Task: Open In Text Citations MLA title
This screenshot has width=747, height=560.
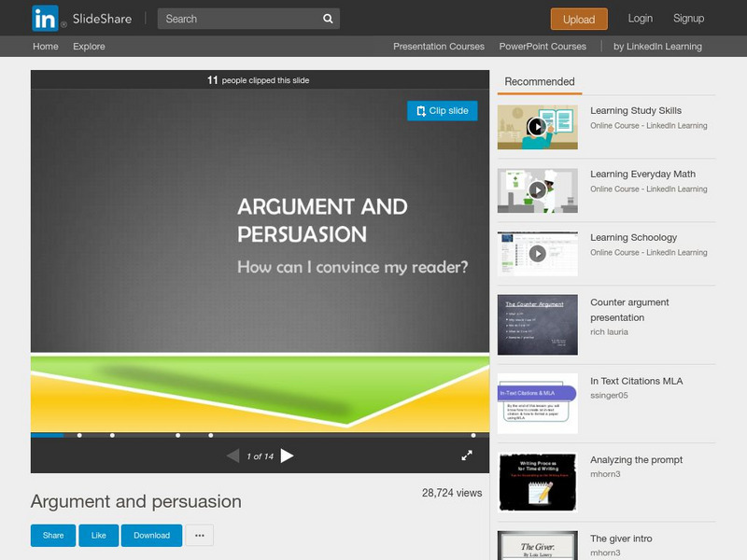Action: pyautogui.click(x=636, y=381)
